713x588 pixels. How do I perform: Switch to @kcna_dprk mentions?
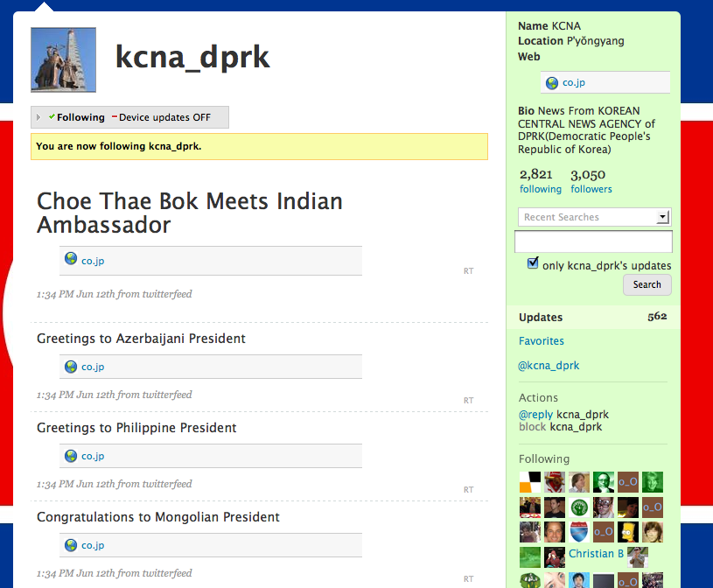549,365
